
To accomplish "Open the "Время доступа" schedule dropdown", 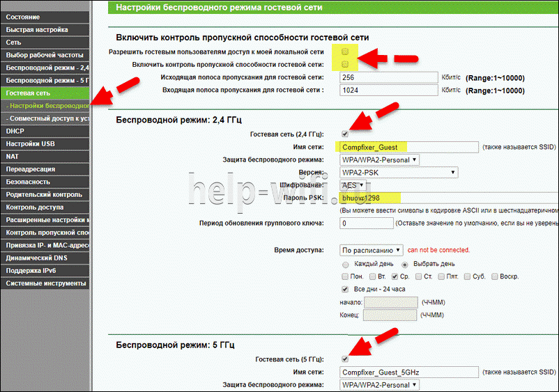I will click(x=372, y=250).
